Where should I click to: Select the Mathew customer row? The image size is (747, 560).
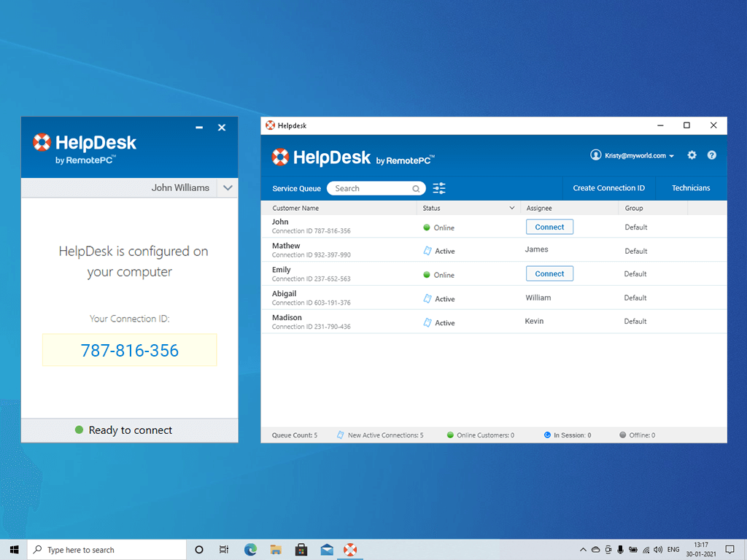pos(494,250)
